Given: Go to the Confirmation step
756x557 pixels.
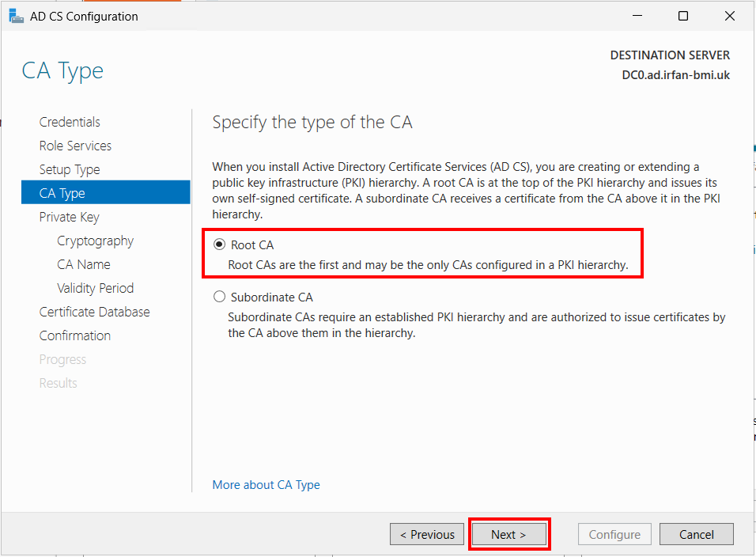Looking at the screenshot, I should point(75,335).
